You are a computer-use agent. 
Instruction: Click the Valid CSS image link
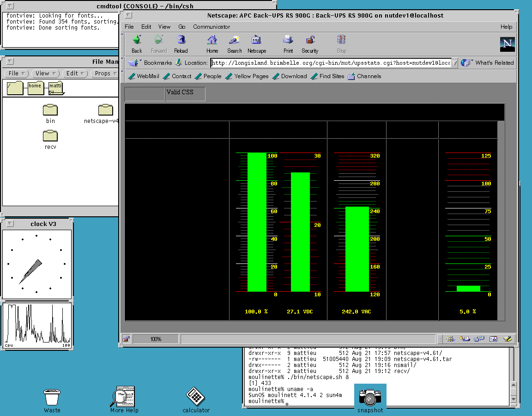pyautogui.click(x=185, y=94)
